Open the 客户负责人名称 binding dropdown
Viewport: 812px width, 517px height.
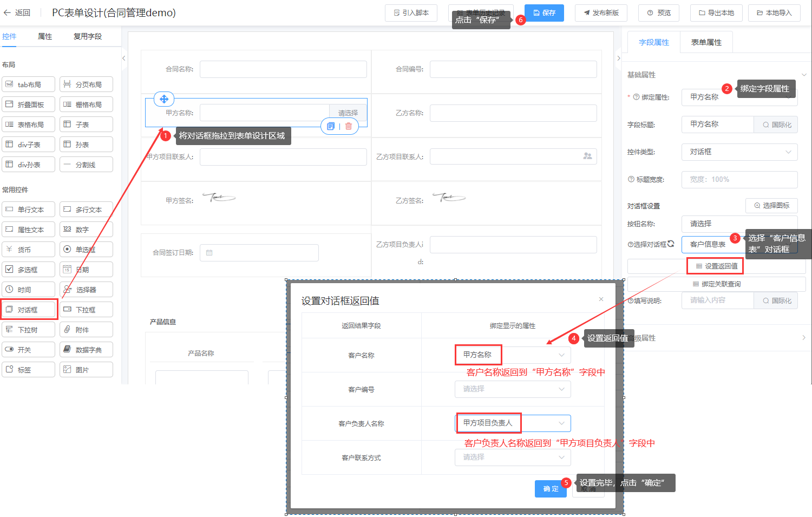[x=513, y=423]
